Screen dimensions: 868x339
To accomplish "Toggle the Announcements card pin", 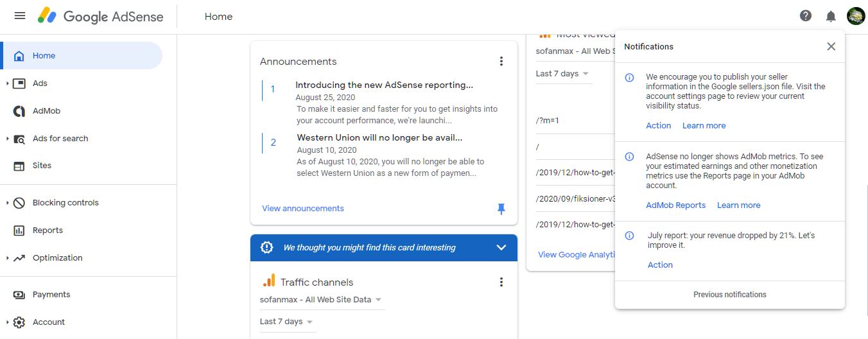I will [501, 209].
